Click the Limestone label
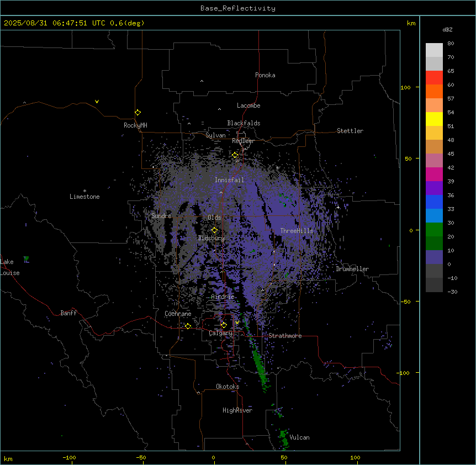This screenshot has height=465, width=476. point(84,197)
